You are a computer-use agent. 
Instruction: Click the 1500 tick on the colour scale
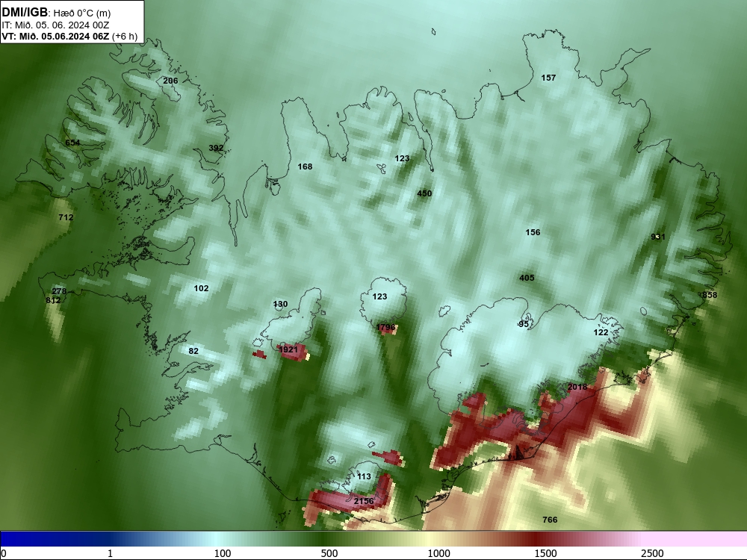click(545, 553)
